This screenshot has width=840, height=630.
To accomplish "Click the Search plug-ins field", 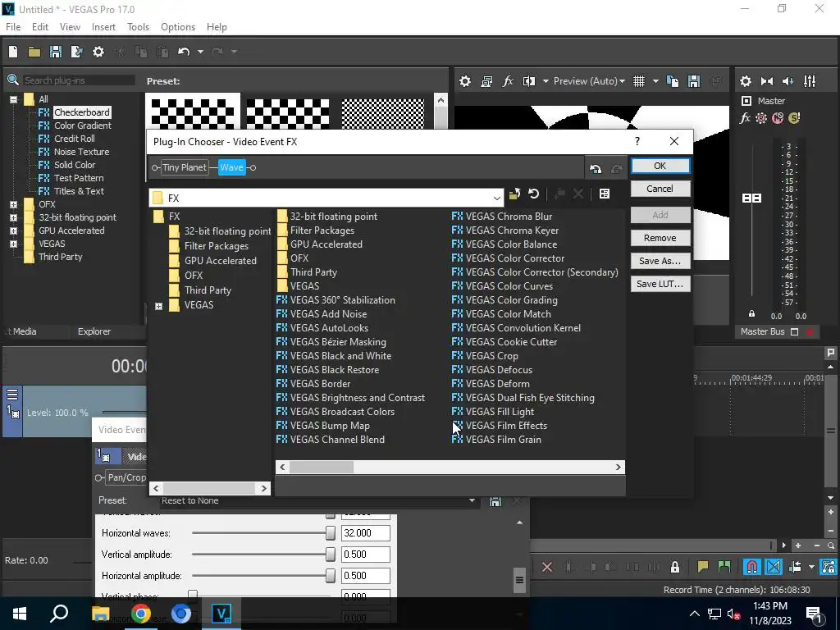I will pos(79,80).
